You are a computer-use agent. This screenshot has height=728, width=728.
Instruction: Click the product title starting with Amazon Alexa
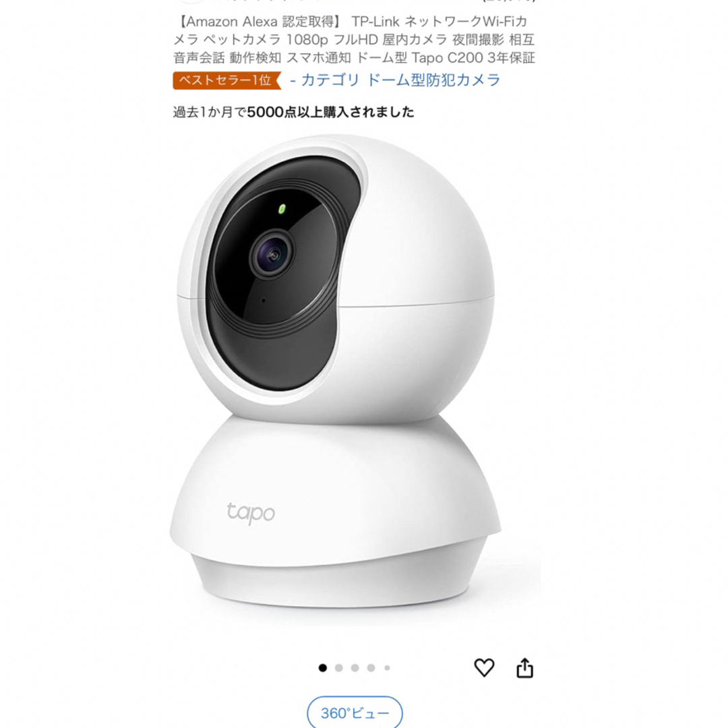(355, 40)
